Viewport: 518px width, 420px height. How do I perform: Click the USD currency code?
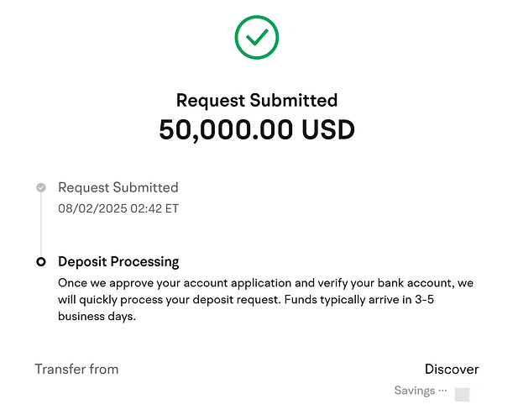pyautogui.click(x=328, y=129)
